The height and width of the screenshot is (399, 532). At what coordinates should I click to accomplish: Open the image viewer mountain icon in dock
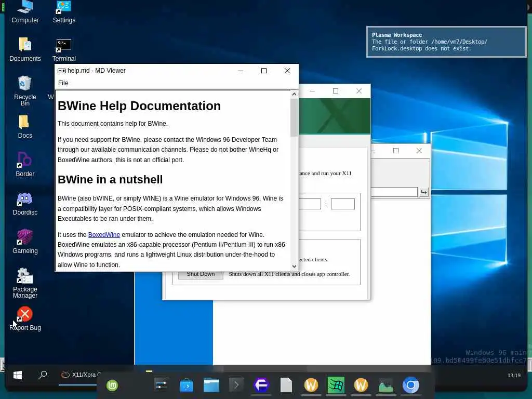point(386,385)
